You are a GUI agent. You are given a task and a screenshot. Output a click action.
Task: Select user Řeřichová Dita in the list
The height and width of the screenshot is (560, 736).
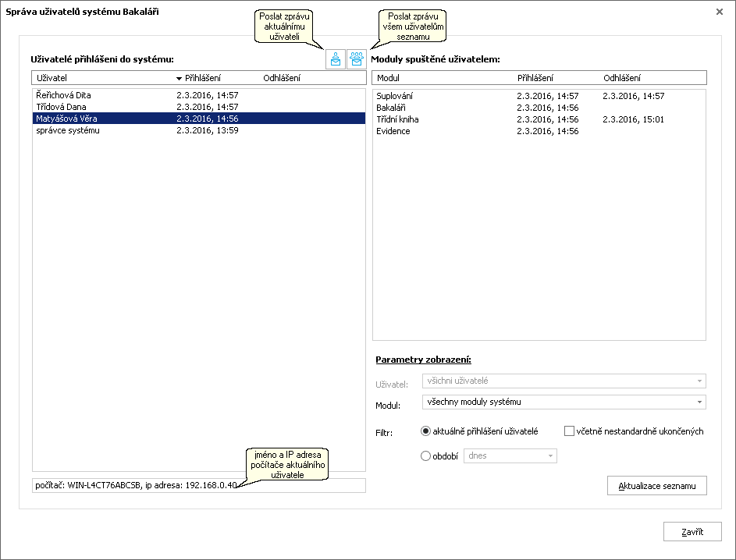199,94
